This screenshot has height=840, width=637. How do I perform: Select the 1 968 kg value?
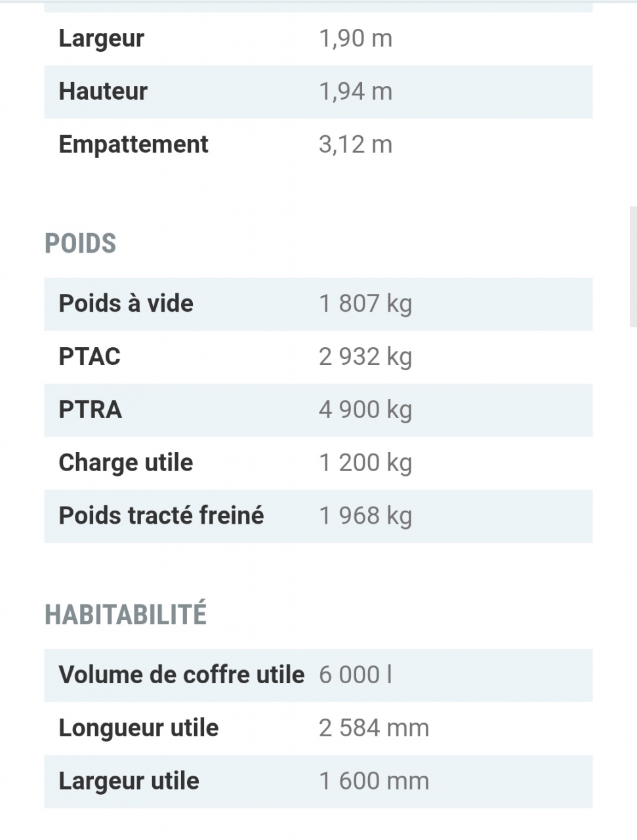click(x=365, y=516)
